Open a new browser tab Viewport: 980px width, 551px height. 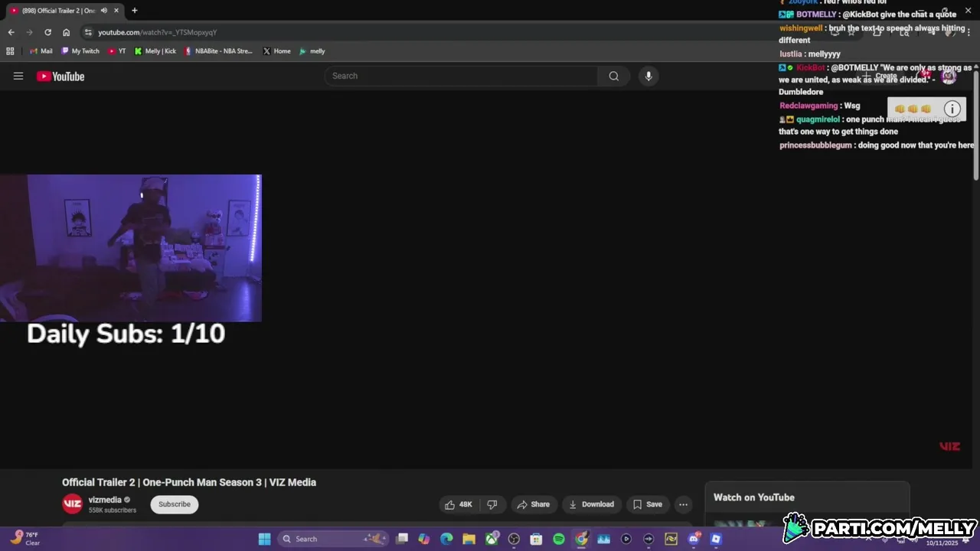point(134,11)
